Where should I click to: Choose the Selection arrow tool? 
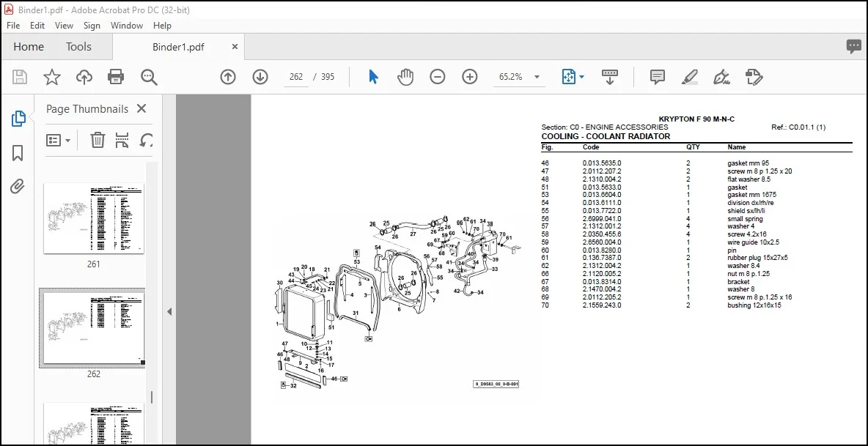coord(374,77)
